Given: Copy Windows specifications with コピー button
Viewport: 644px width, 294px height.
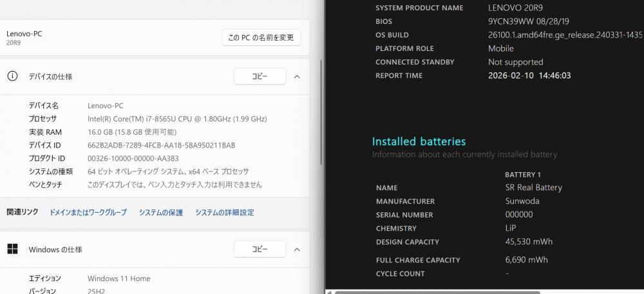Looking at the screenshot, I should point(260,249).
